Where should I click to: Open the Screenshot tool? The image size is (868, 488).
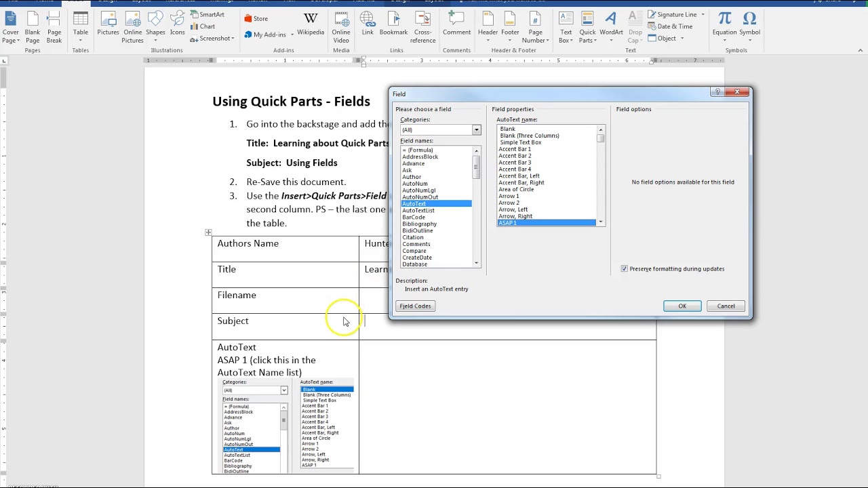(x=212, y=39)
